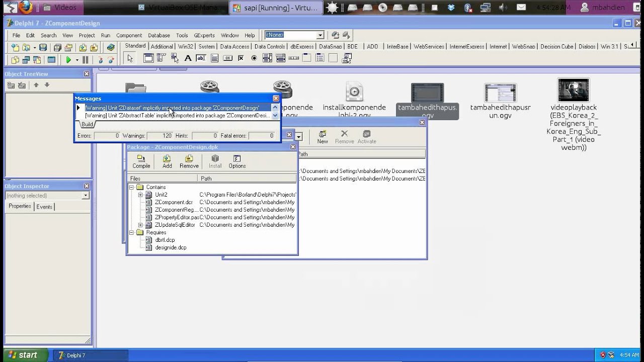
Task: Open Options in the Package window
Action: 237,161
